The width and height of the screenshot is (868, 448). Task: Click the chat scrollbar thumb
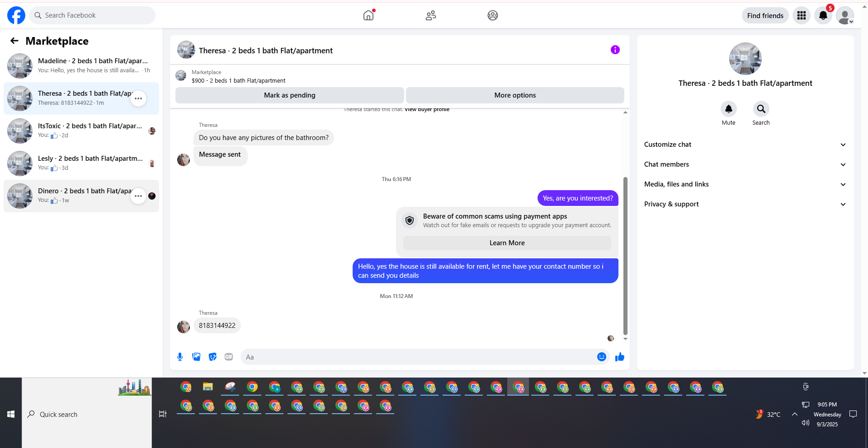click(625, 256)
